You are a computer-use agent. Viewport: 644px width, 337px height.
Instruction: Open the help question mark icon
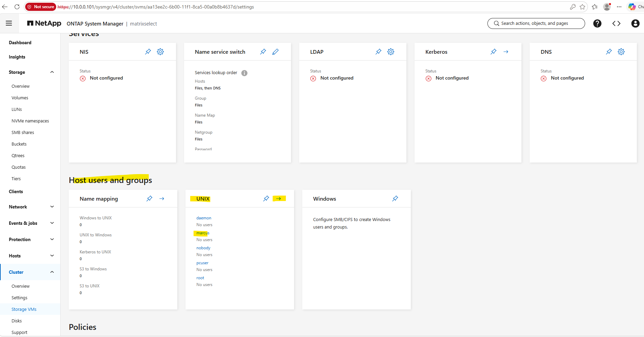(x=597, y=23)
